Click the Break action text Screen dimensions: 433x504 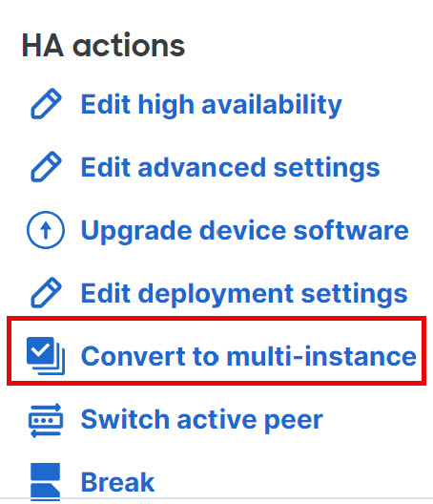[117, 482]
